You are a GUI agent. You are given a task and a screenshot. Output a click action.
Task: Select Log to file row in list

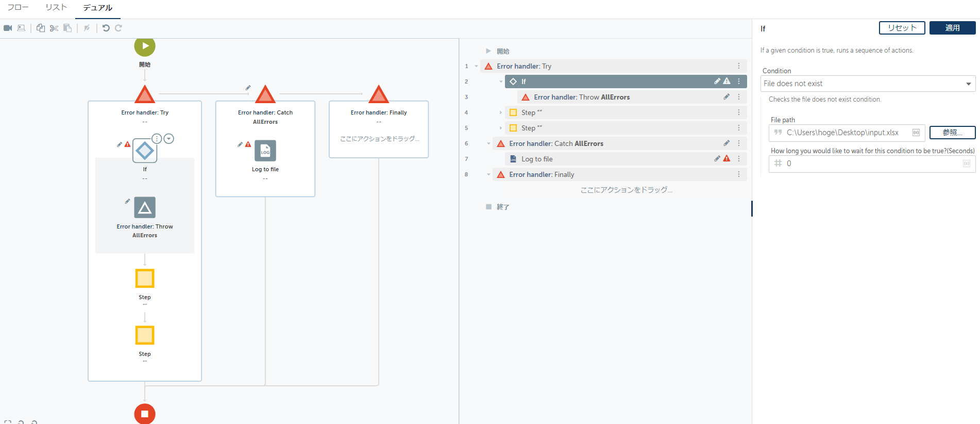626,159
